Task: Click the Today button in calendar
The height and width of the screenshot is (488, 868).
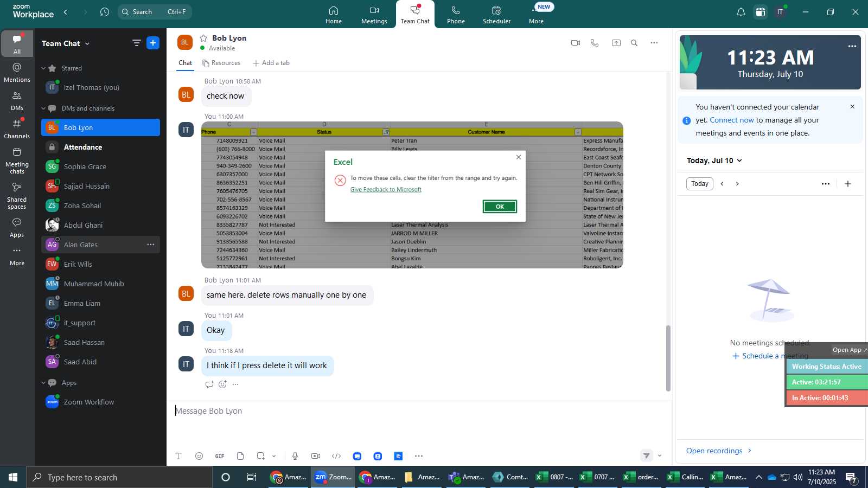Action: [x=700, y=184]
